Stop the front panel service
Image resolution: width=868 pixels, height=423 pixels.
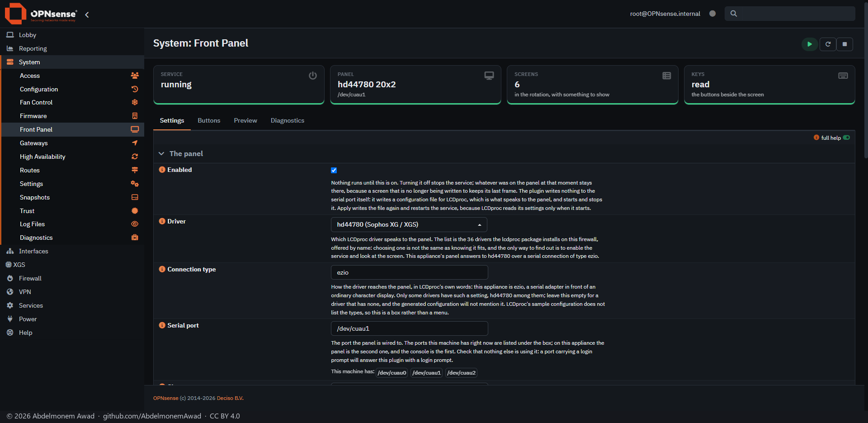(844, 44)
